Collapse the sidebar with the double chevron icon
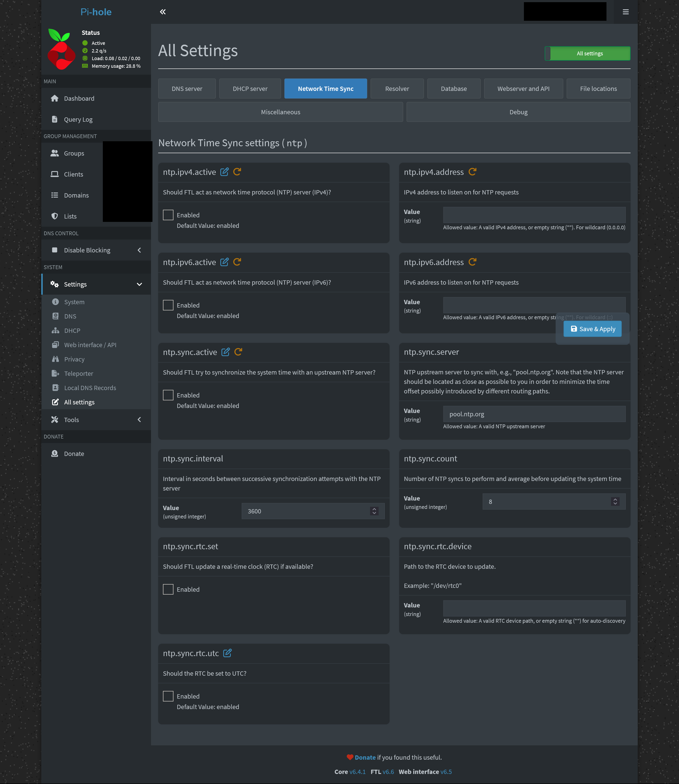679x784 pixels. click(x=162, y=12)
